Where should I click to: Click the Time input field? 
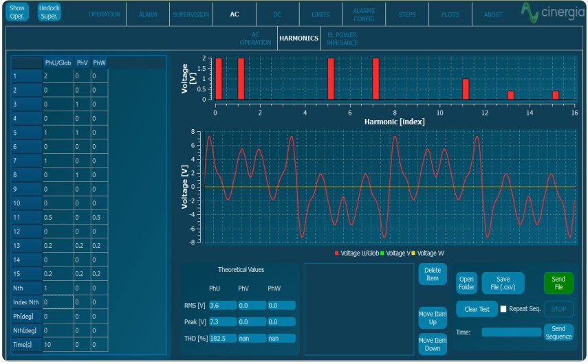click(511, 332)
